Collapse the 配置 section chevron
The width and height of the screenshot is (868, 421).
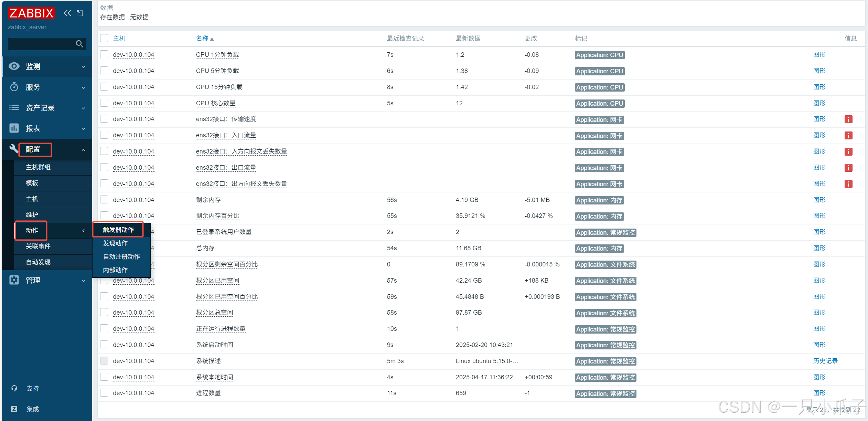(x=83, y=150)
